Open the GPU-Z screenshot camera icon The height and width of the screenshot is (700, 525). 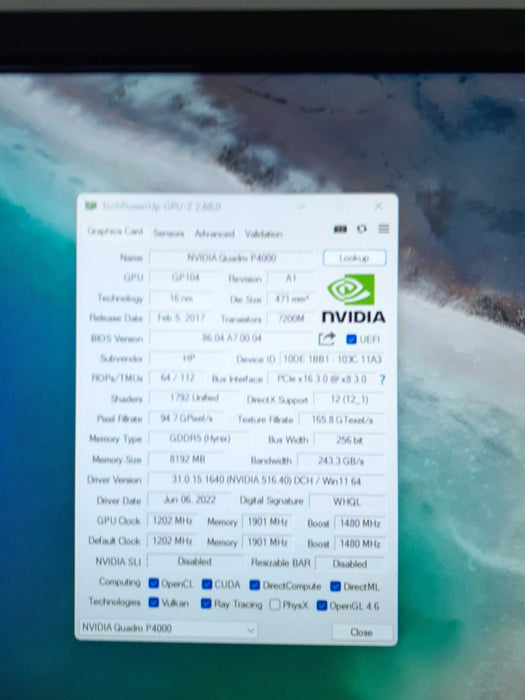[340, 229]
